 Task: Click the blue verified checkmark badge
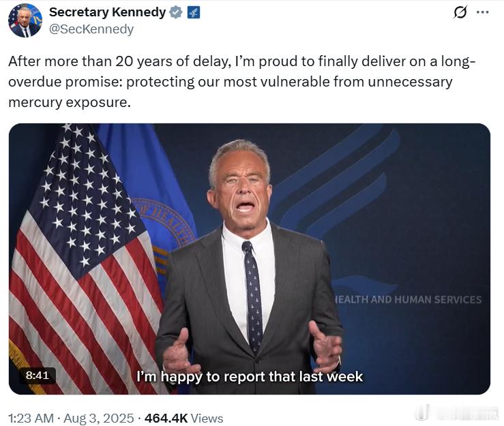pyautogui.click(x=176, y=12)
